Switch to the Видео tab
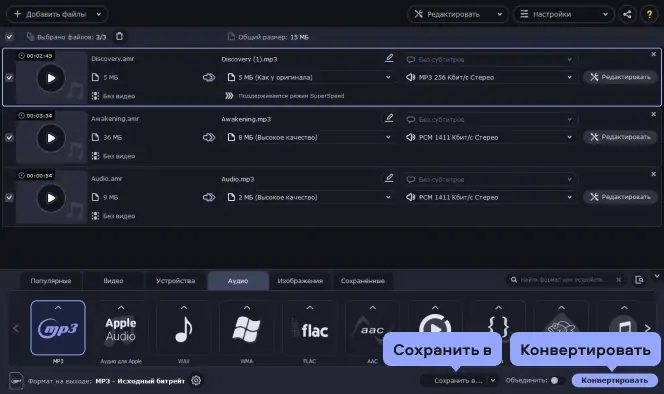The image size is (664, 394). pos(113,281)
